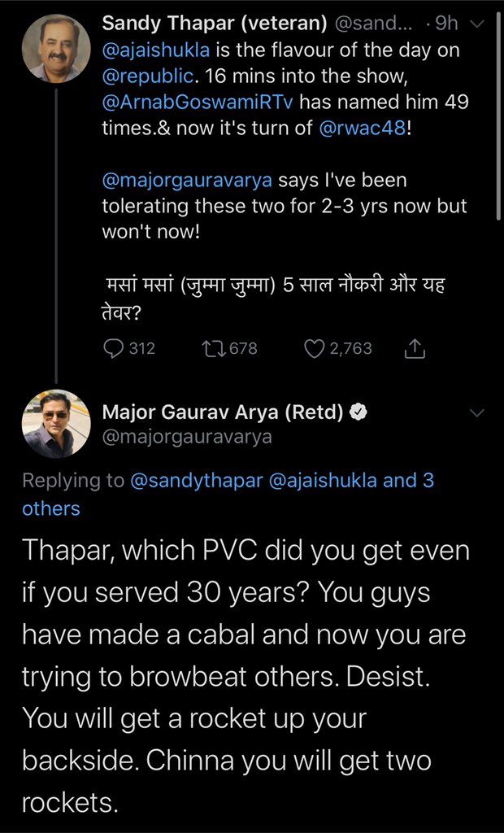Like the tweet with 2,763 hearts
This screenshot has width=504, height=833.
coord(314,348)
